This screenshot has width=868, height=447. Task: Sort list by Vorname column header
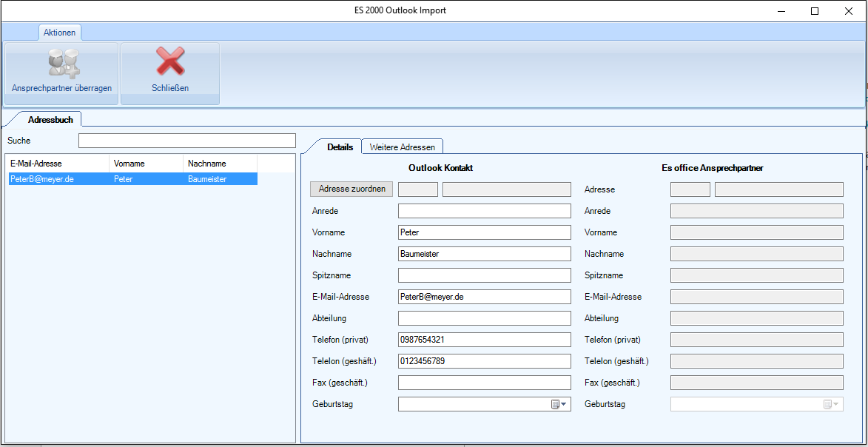point(146,164)
